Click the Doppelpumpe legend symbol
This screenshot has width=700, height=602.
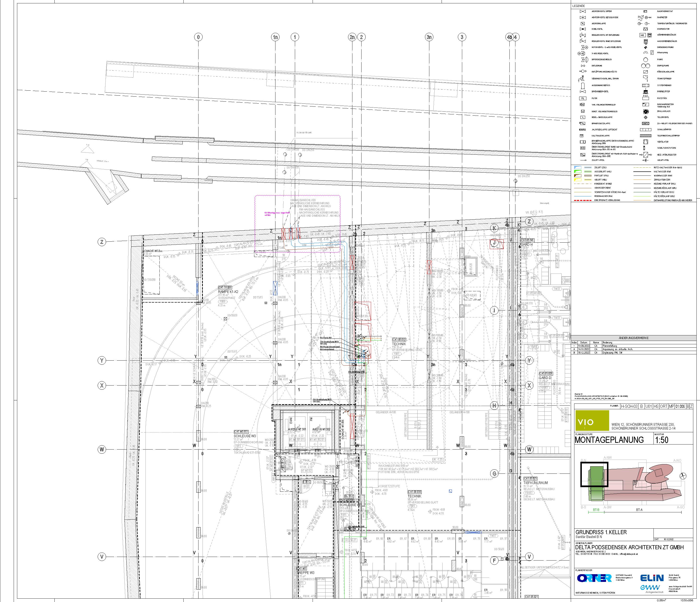tap(646, 65)
